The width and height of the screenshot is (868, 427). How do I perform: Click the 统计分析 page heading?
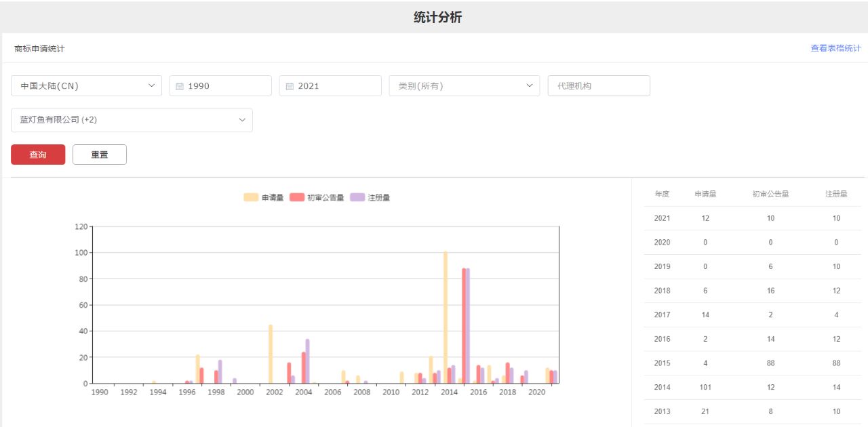[x=437, y=18]
